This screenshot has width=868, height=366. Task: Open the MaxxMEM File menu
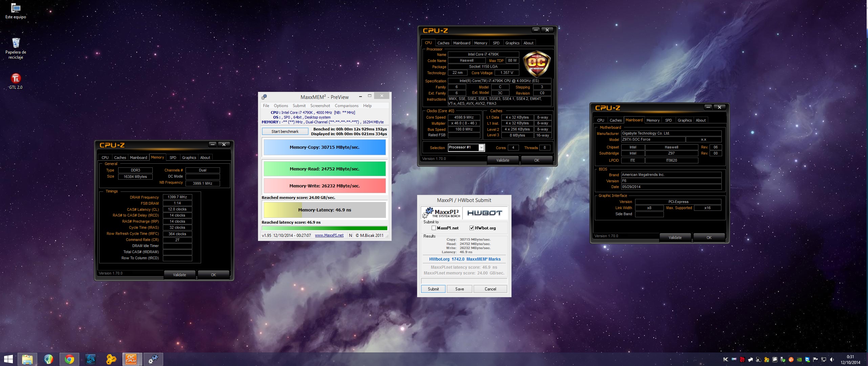coord(266,106)
